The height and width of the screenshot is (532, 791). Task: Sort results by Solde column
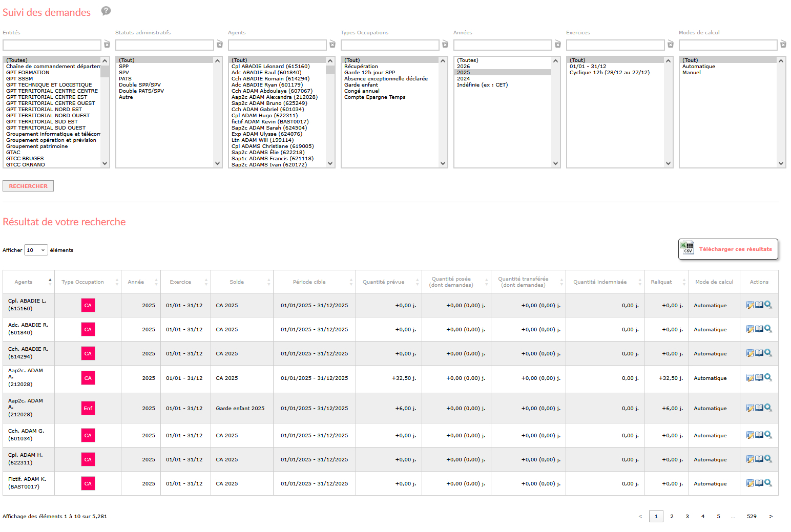click(242, 282)
